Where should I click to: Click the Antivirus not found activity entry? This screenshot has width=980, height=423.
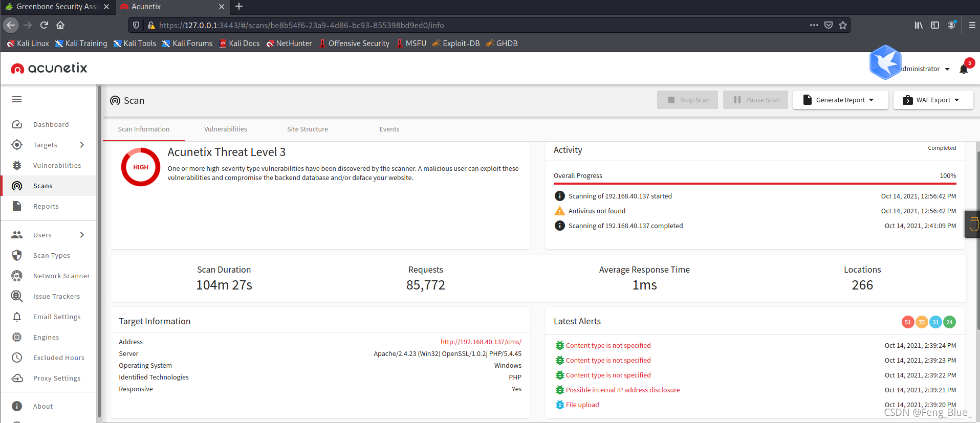coord(597,211)
